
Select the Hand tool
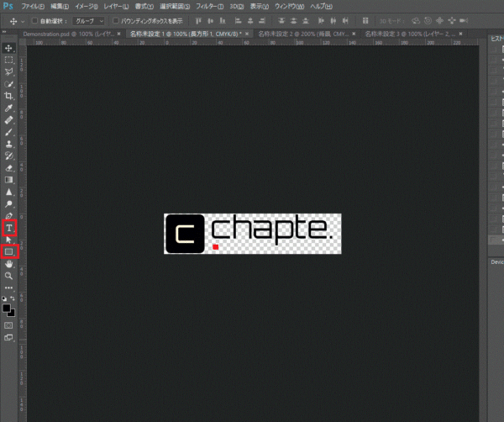8,264
